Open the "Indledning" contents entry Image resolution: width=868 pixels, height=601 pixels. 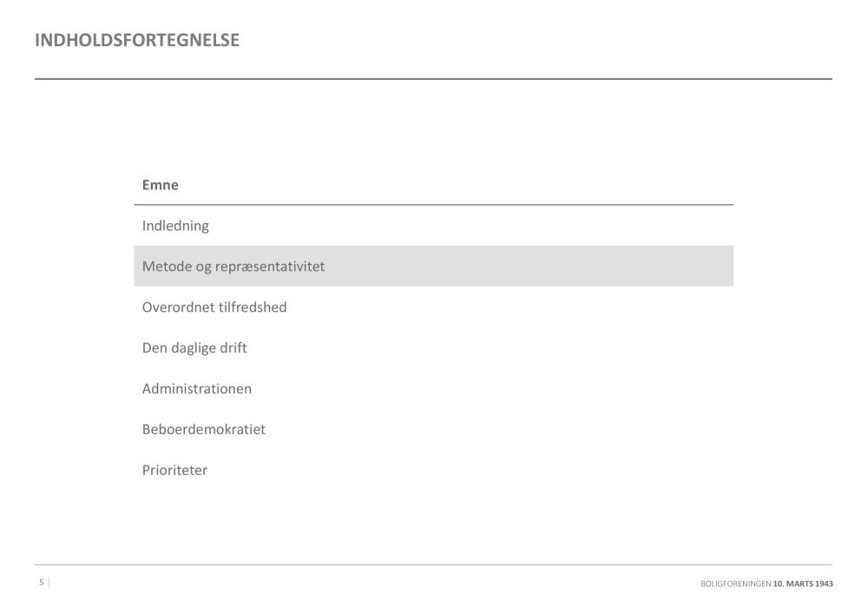point(175,226)
